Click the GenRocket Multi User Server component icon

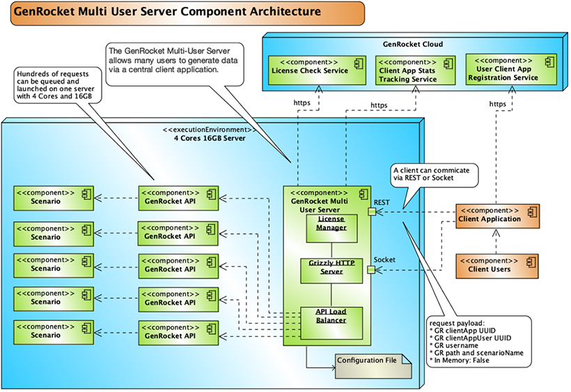pos(363,194)
